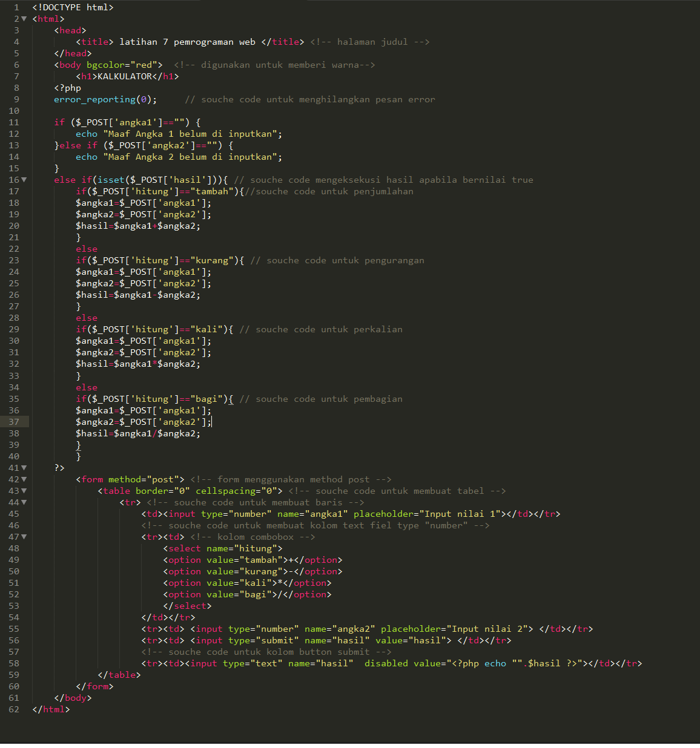Click the 'untuk membuat baris' comment
Viewport: 700px width, 748px height.
291,502
